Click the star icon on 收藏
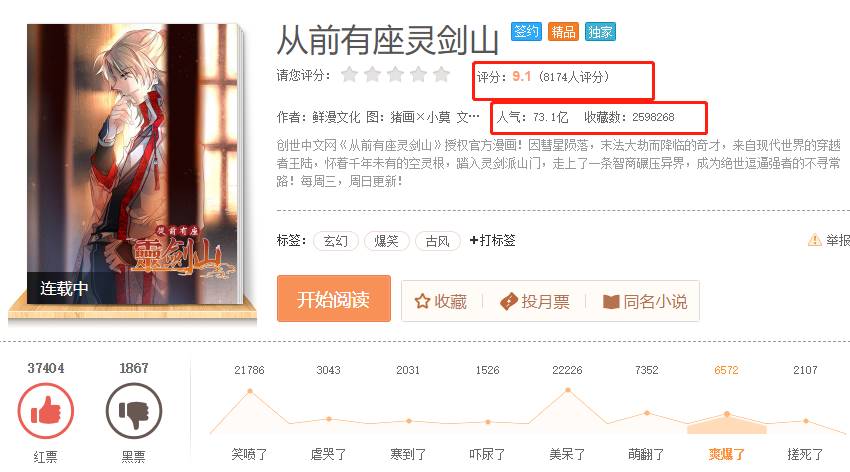 pyautogui.click(x=422, y=301)
